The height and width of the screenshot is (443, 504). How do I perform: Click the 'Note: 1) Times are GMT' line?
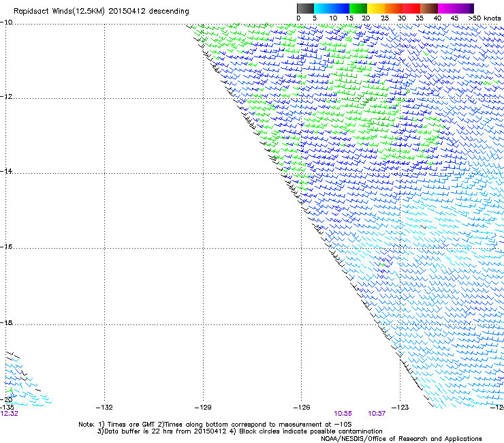pos(215,425)
